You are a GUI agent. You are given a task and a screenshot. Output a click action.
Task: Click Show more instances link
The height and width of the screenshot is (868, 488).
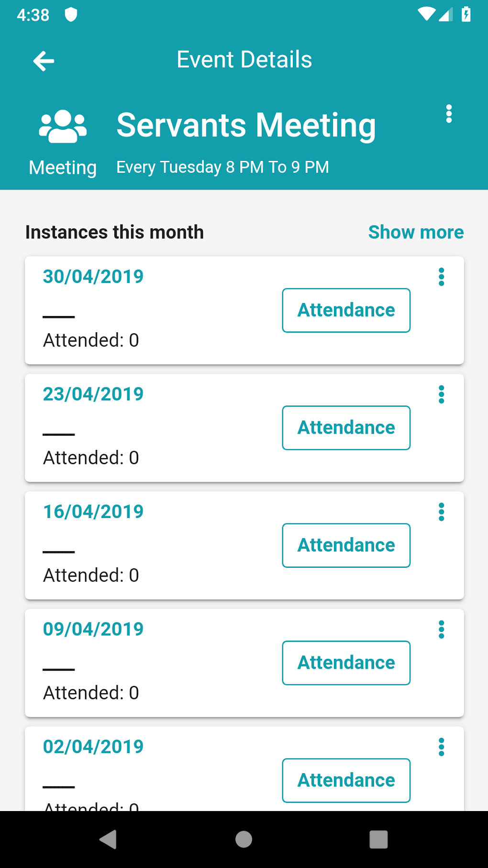click(x=416, y=232)
